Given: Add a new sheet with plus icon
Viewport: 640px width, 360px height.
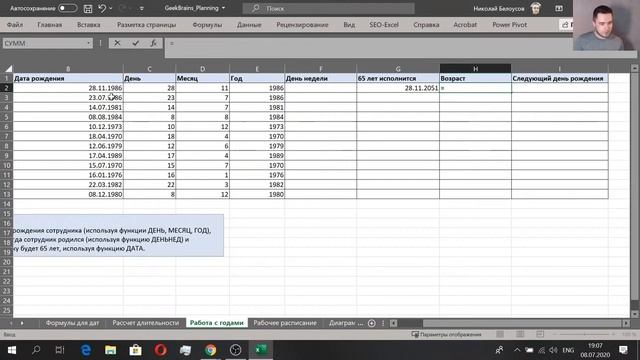Looking at the screenshot, I should [371, 323].
